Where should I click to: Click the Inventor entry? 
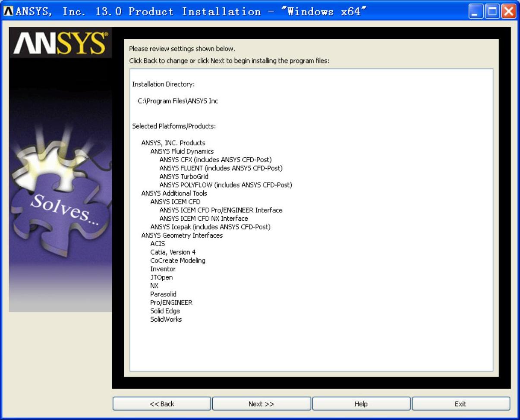tap(163, 269)
